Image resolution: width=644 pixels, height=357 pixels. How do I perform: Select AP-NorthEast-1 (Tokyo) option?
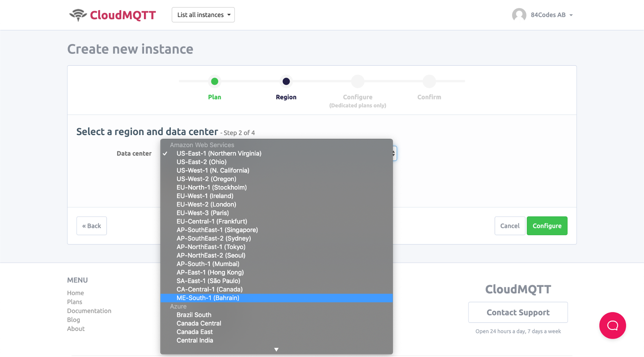276,247
